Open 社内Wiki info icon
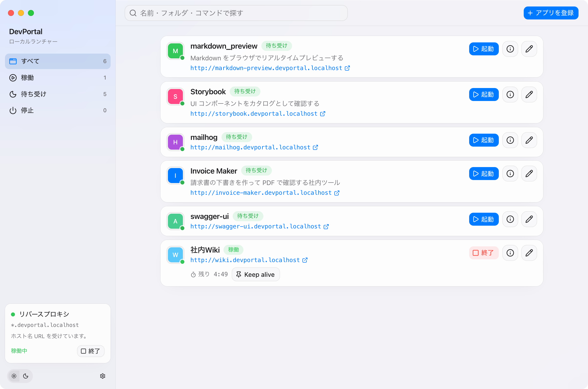 click(x=510, y=253)
